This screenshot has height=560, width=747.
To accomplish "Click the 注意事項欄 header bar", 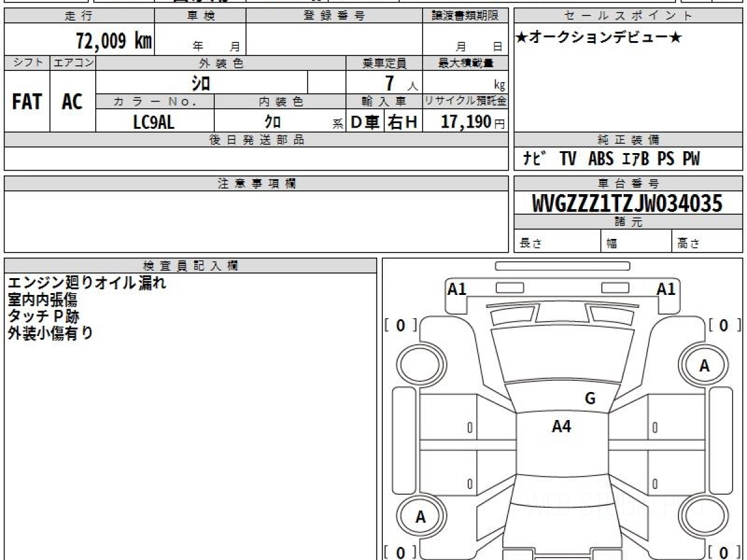I will click(x=256, y=184).
